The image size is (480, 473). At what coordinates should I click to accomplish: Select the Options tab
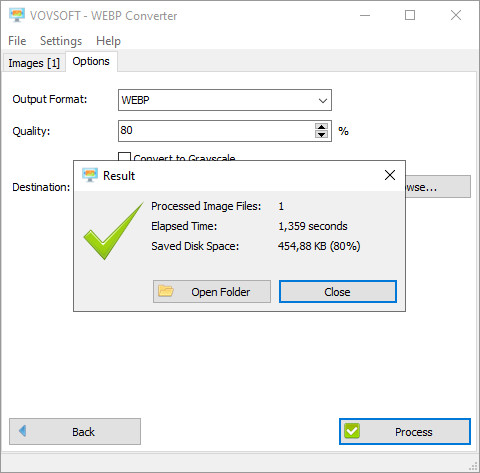(x=91, y=61)
